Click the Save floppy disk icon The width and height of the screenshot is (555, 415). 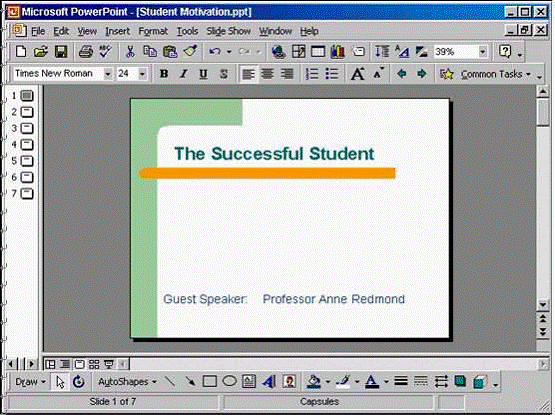pos(61,52)
